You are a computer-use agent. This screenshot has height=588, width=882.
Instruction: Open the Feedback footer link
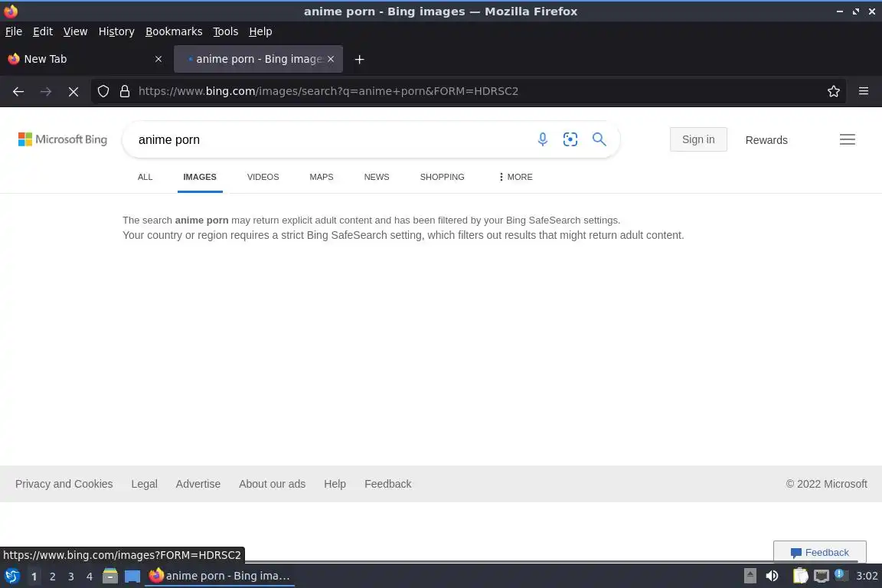[387, 484]
